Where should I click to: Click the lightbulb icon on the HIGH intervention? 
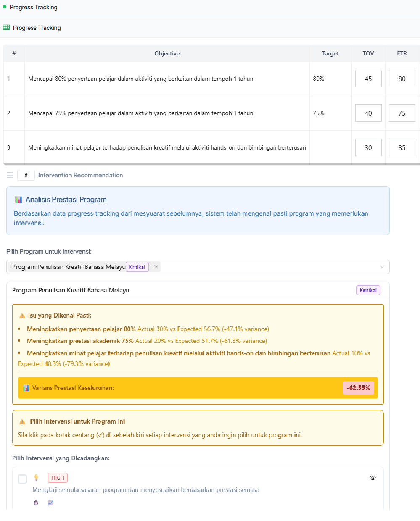pos(36,477)
